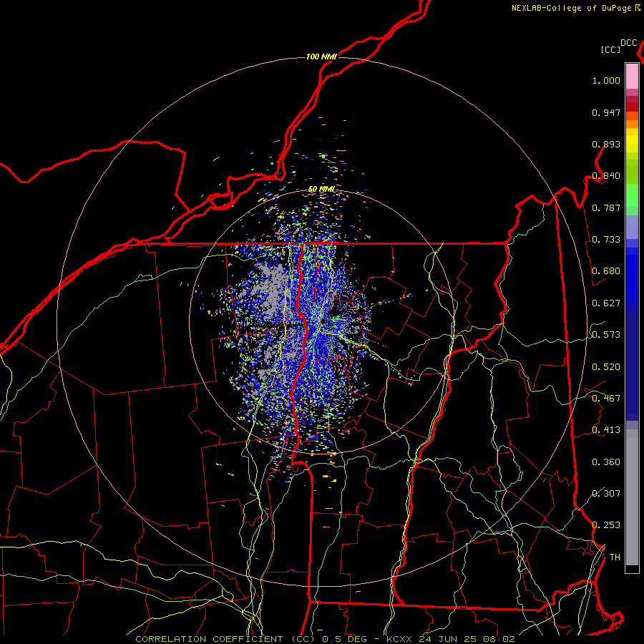644x644 pixels.
Task: Click the 100 NMI range ring label
Action: click(321, 57)
